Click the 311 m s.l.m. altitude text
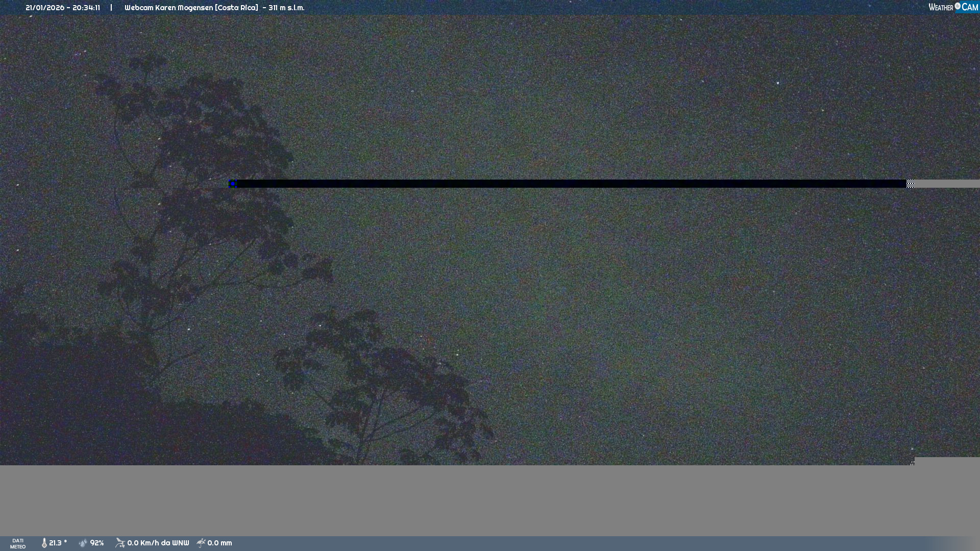 [x=286, y=8]
